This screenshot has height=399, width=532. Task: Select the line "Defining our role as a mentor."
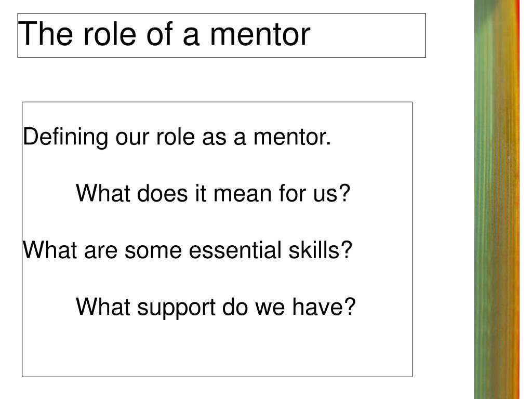177,138
